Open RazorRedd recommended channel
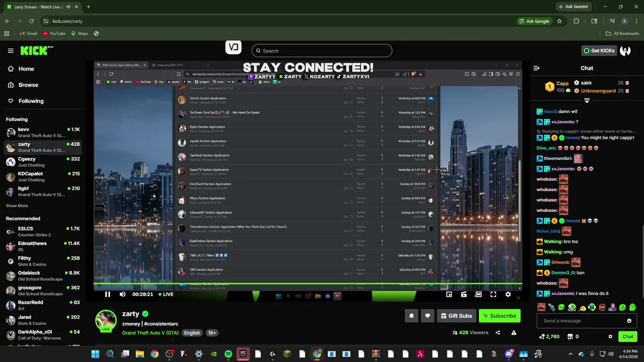This screenshot has height=362, width=644. click(43, 305)
